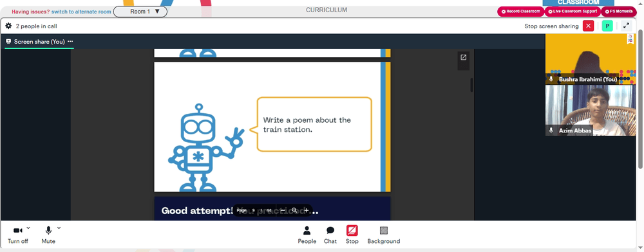Zoom in the PDF with plus icon
This screenshot has width=644, height=252.
[306, 210]
